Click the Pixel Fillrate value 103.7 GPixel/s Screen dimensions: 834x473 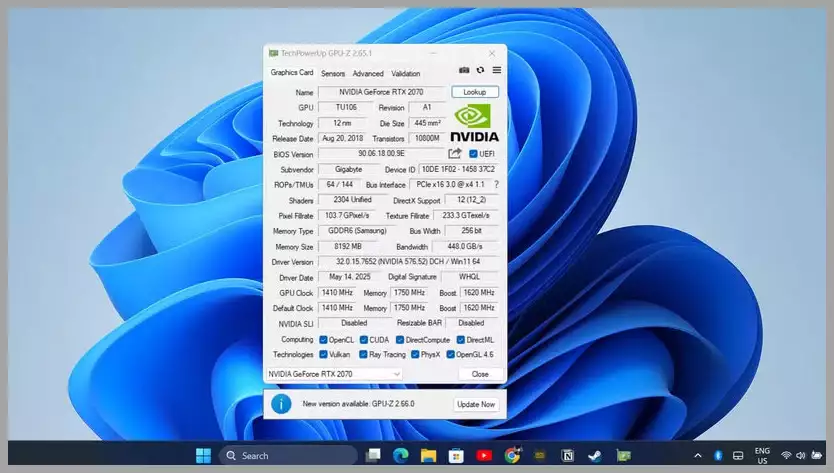tap(347, 215)
